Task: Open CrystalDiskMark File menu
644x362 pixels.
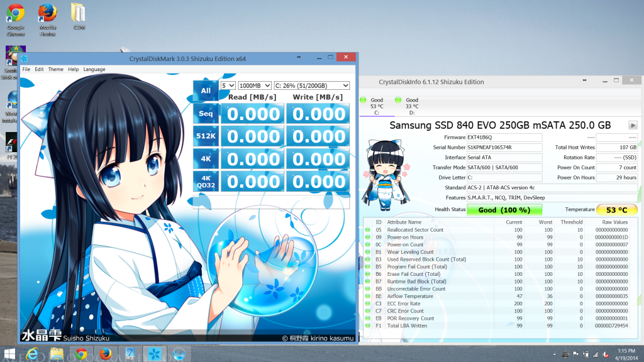Action: 26,69
